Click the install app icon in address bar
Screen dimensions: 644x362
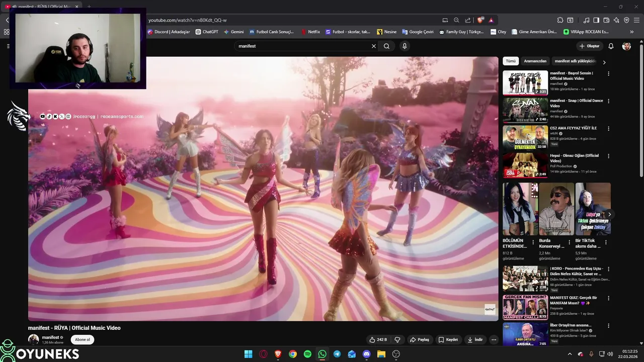coord(445,20)
